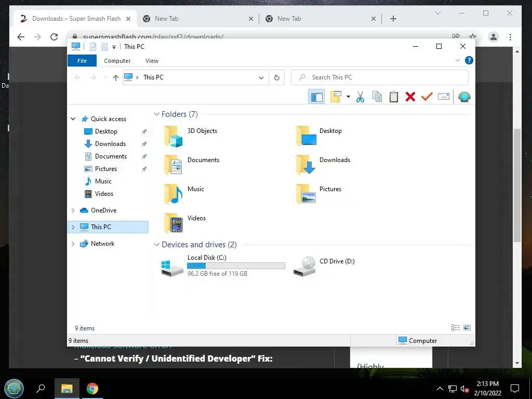Reload the Chrome page
The height and width of the screenshot is (399, 532).
pos(54,37)
